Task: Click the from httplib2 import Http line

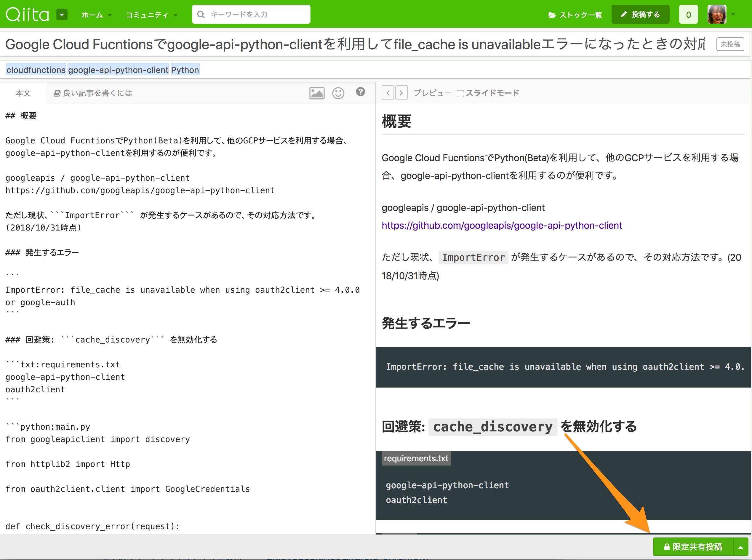Action: click(68, 464)
